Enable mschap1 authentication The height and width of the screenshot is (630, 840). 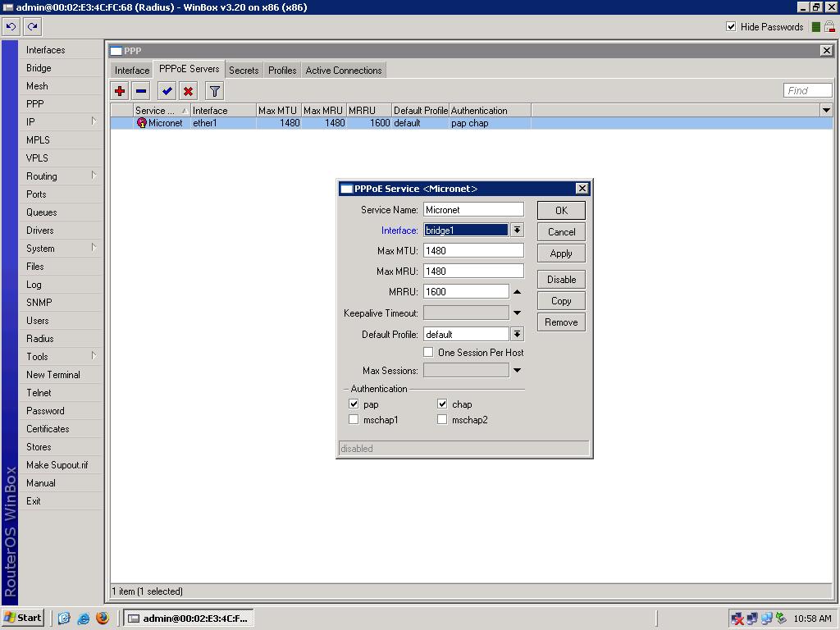pos(354,419)
